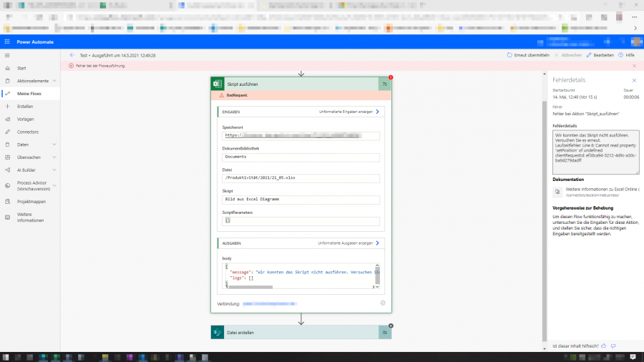Click the SharePoint icon on Datei erstellen

coord(218,333)
